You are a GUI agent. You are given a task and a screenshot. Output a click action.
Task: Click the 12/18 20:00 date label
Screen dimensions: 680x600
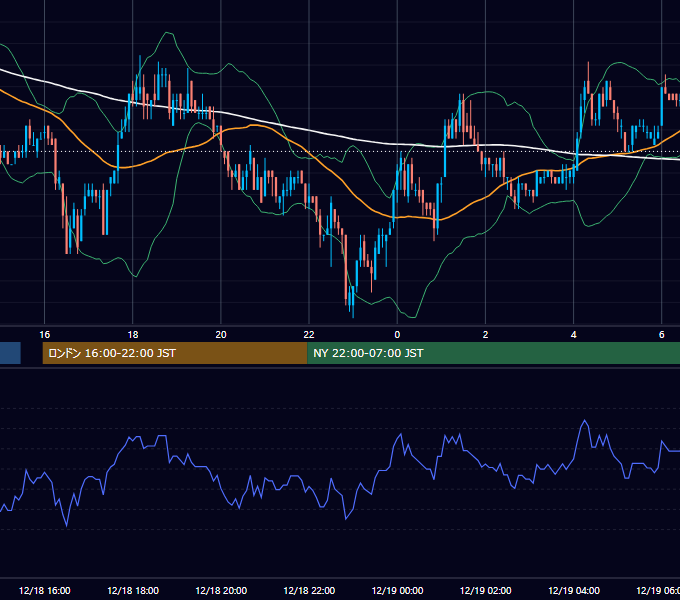pyautogui.click(x=221, y=590)
